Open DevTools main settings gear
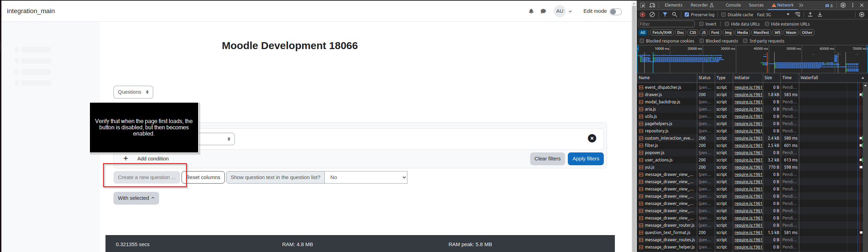 [x=843, y=5]
